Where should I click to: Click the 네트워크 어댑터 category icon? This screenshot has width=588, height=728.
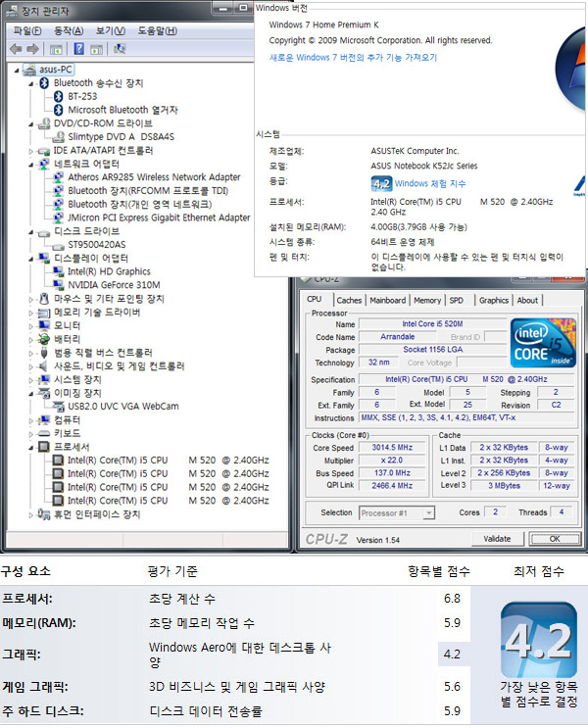(44, 164)
